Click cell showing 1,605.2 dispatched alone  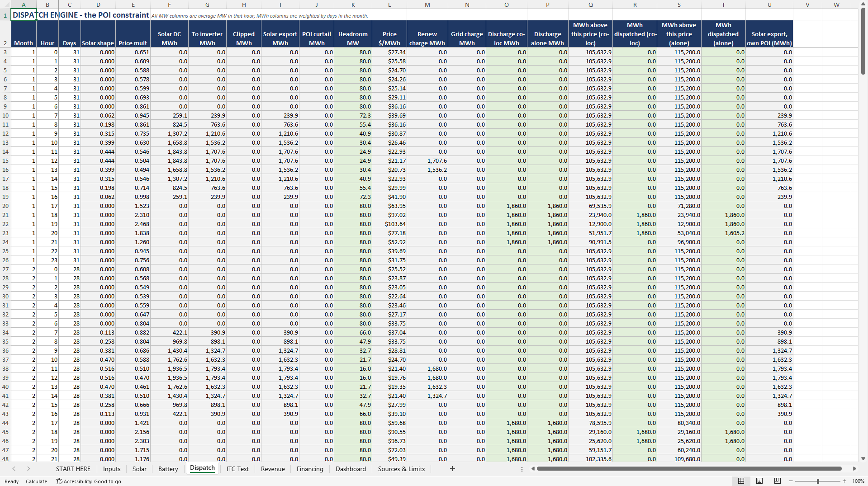pyautogui.click(x=723, y=233)
